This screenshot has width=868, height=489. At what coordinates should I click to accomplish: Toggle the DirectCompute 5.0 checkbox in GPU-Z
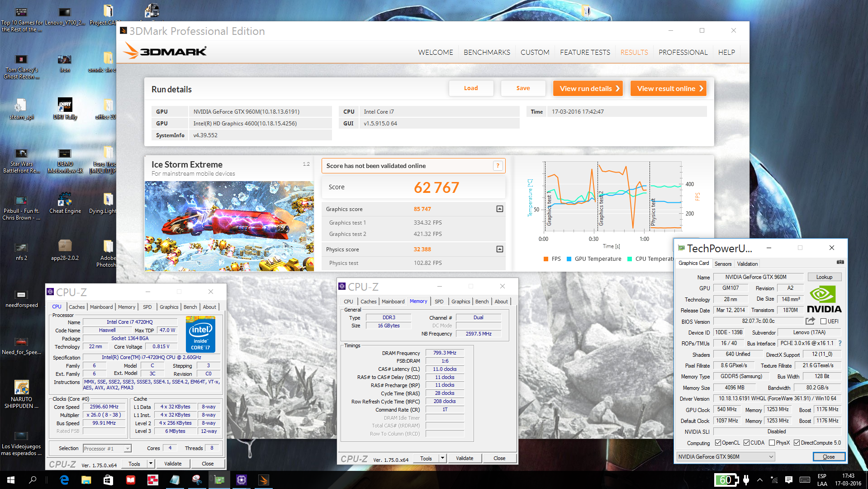click(797, 443)
